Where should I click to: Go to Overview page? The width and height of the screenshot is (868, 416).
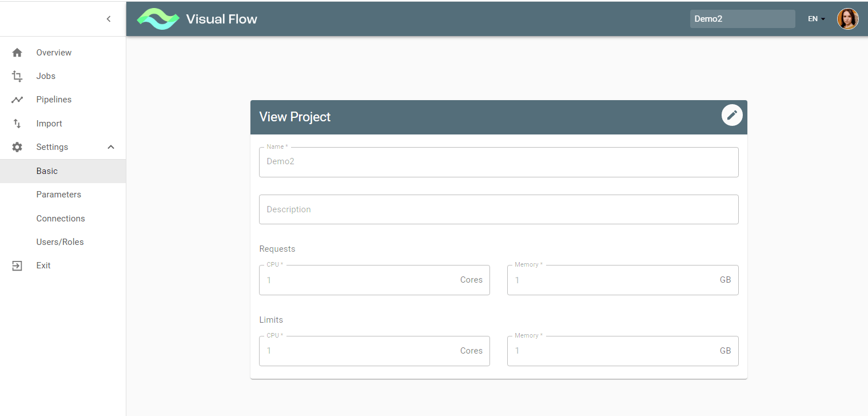point(54,53)
